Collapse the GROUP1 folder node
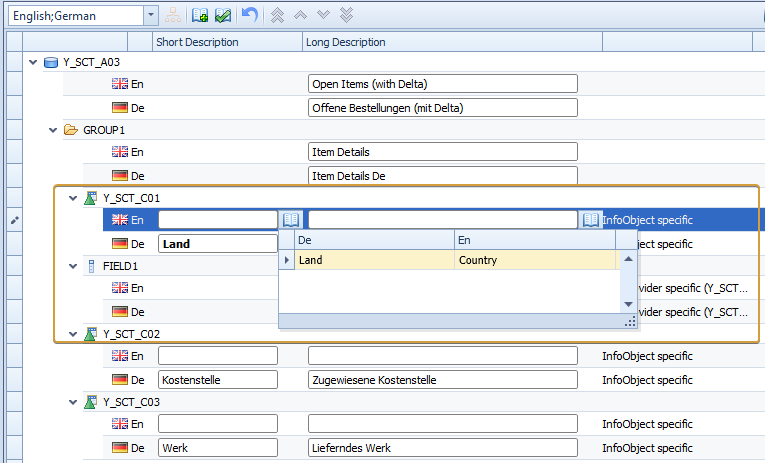This screenshot has height=463, width=765. (x=53, y=130)
